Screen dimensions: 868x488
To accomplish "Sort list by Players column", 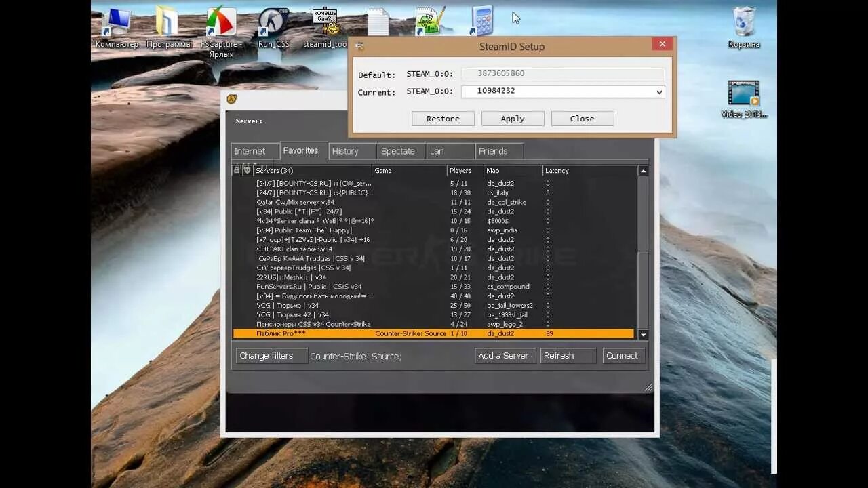I will point(465,171).
